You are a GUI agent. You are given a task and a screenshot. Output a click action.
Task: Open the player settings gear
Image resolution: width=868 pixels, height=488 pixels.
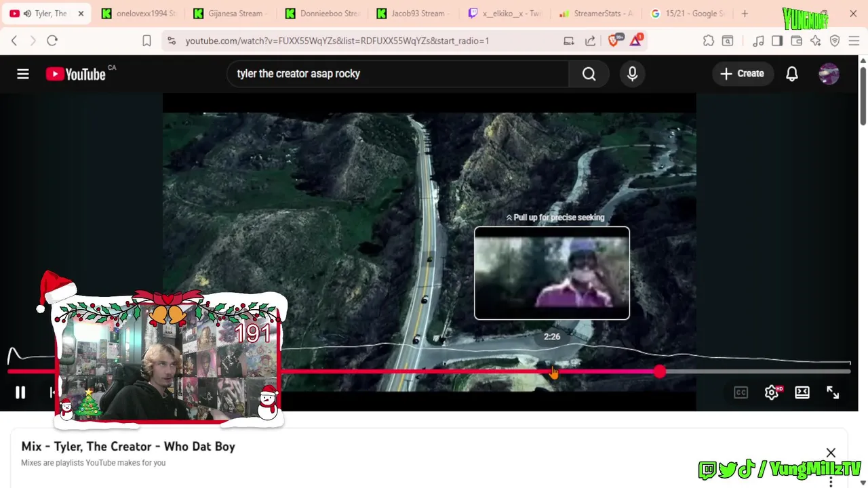tap(772, 392)
